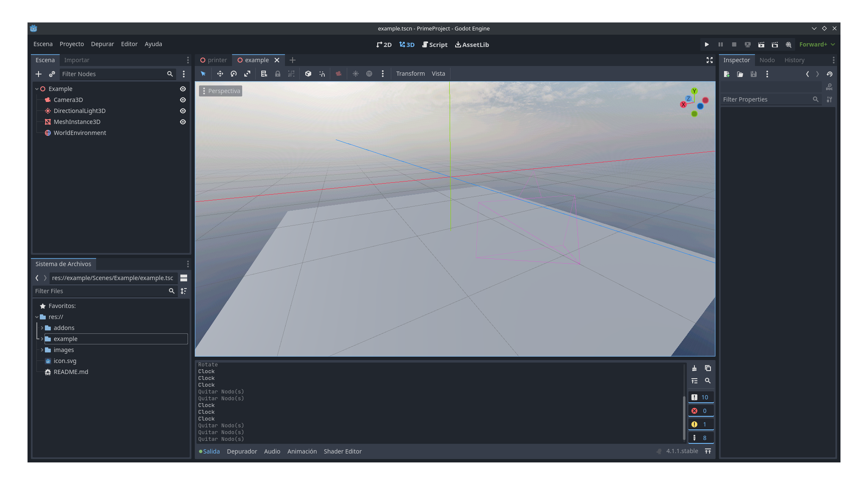Screen dimensions: 868x495
Task: Hide the Camera3D node visibility
Action: pos(183,100)
